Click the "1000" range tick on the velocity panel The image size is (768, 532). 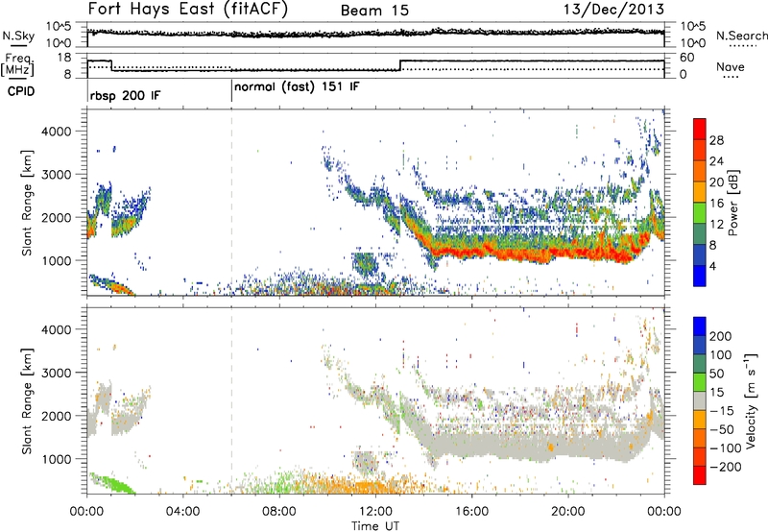(x=57, y=459)
